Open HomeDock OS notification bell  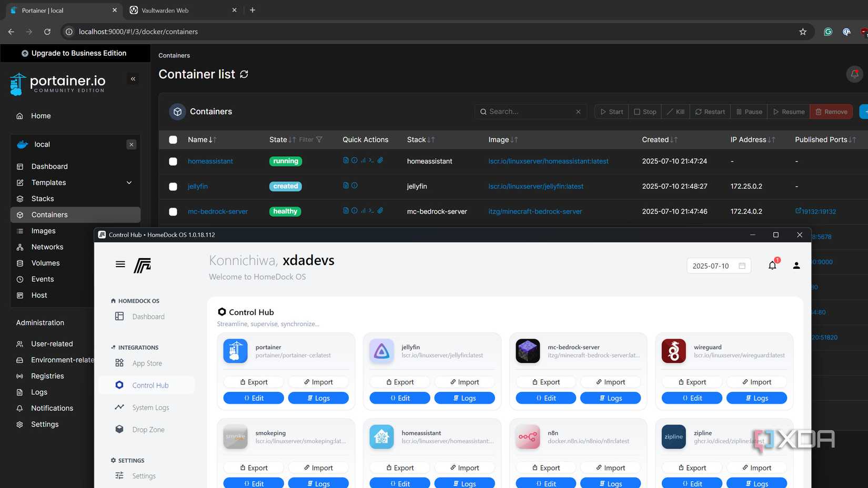pos(772,266)
